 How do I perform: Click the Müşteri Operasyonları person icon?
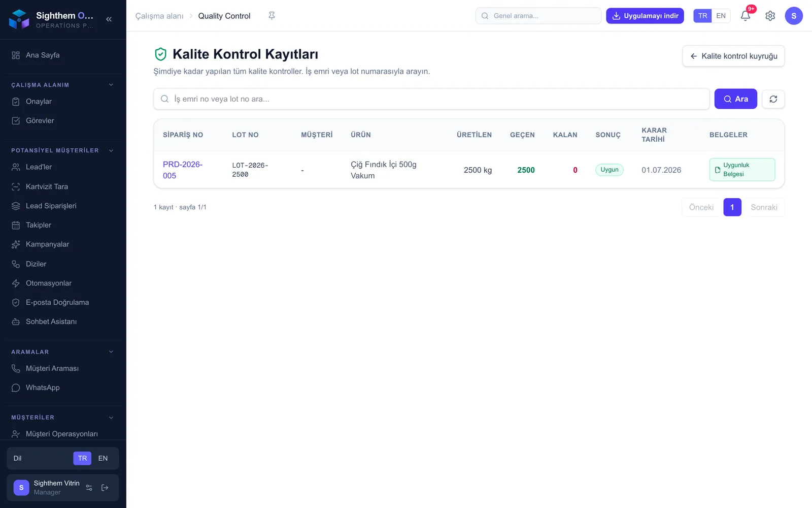point(16,434)
